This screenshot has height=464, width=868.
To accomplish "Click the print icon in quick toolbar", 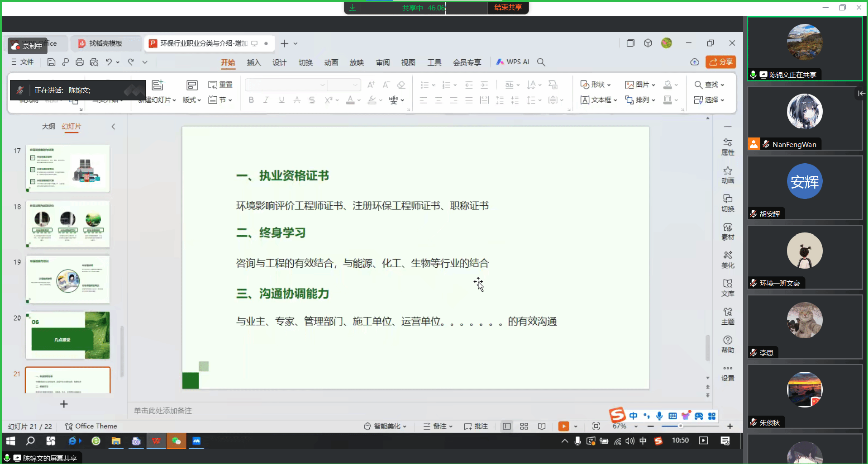I will pos(80,62).
